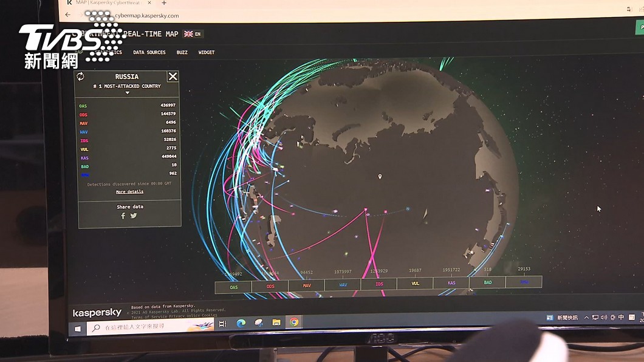
Task: Click the volume icon in system tray
Action: pos(604,317)
